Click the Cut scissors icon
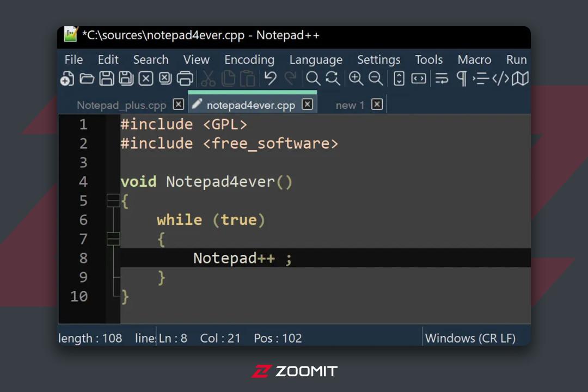The image size is (588, 392). 208,79
